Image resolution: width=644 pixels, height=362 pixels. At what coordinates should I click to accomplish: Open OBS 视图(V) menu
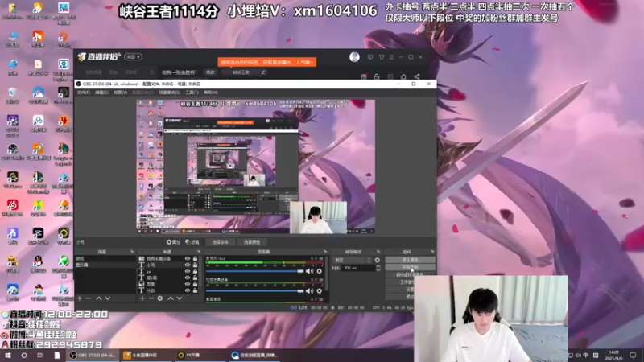120,93
